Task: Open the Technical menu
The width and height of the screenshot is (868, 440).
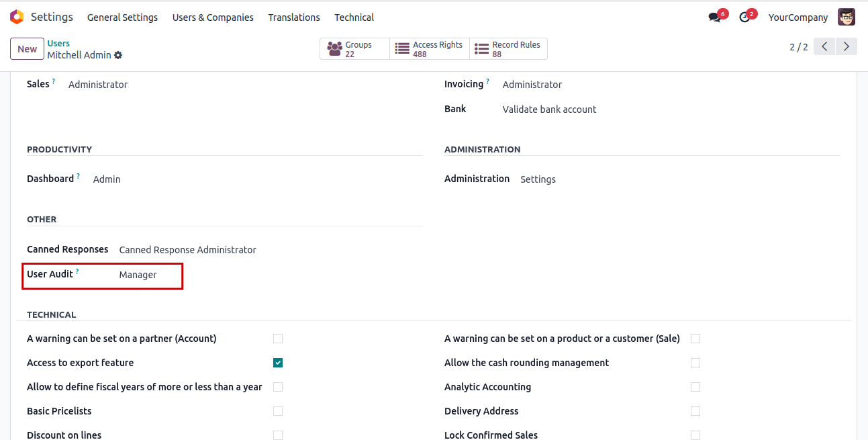Action: [x=354, y=17]
